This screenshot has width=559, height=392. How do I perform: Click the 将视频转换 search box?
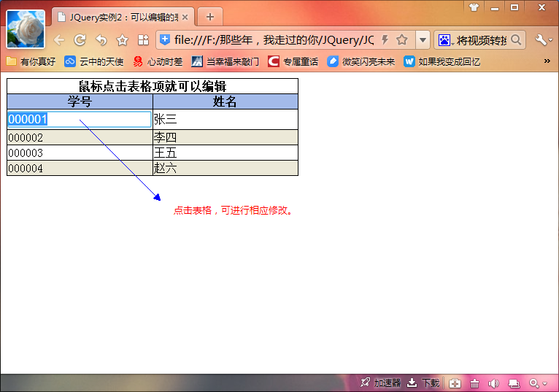pos(481,40)
